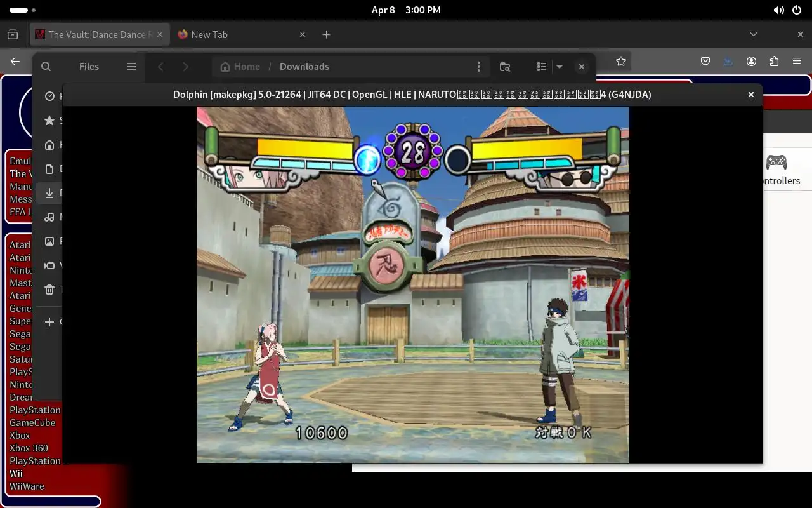The height and width of the screenshot is (508, 812).
Task: Open Firefox View recent browsing
Action: [x=13, y=34]
